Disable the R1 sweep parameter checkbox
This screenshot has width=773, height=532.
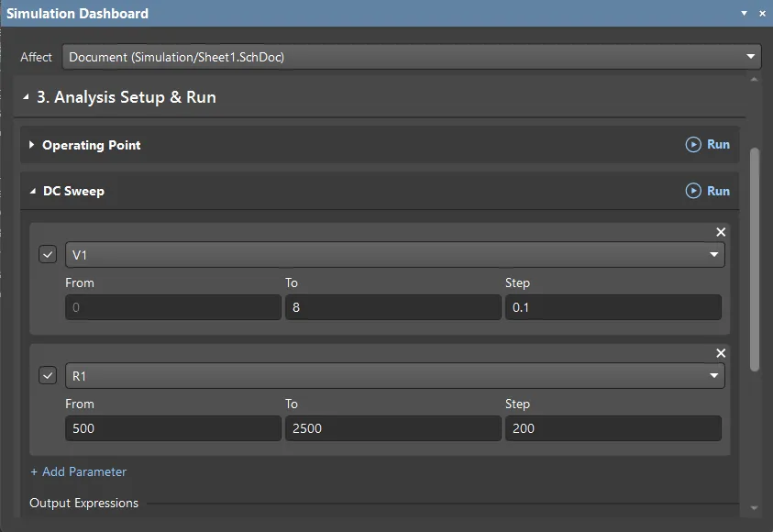tap(47, 375)
